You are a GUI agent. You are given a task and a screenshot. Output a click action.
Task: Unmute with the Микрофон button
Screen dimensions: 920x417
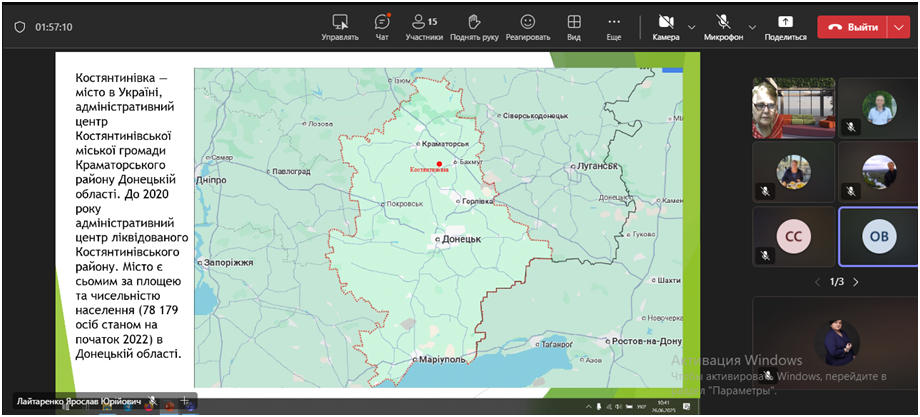pyautogui.click(x=723, y=26)
